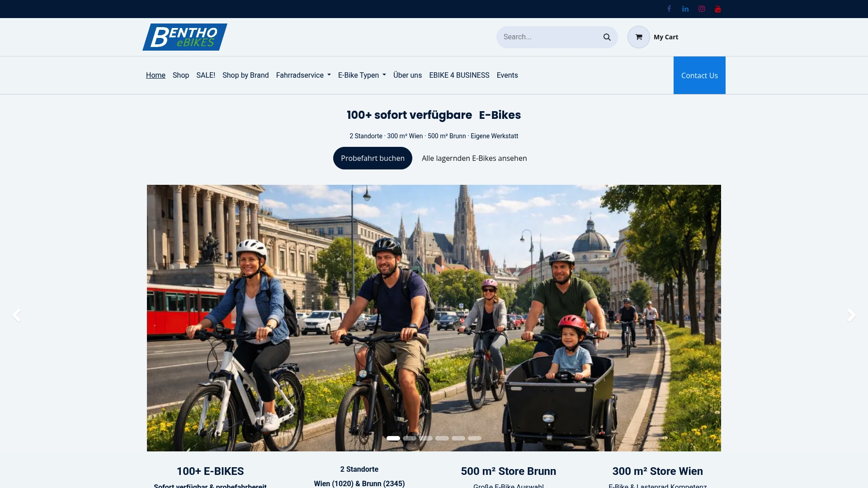
Task: Open the Instagram social icon
Action: (x=701, y=9)
